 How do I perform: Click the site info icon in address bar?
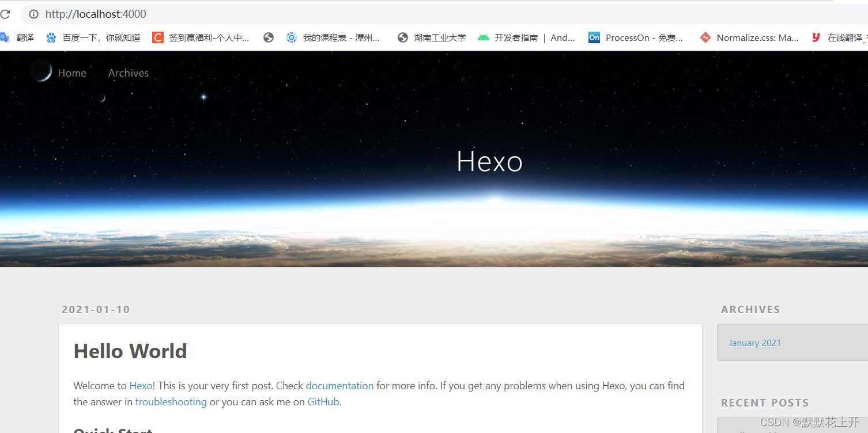coord(34,14)
